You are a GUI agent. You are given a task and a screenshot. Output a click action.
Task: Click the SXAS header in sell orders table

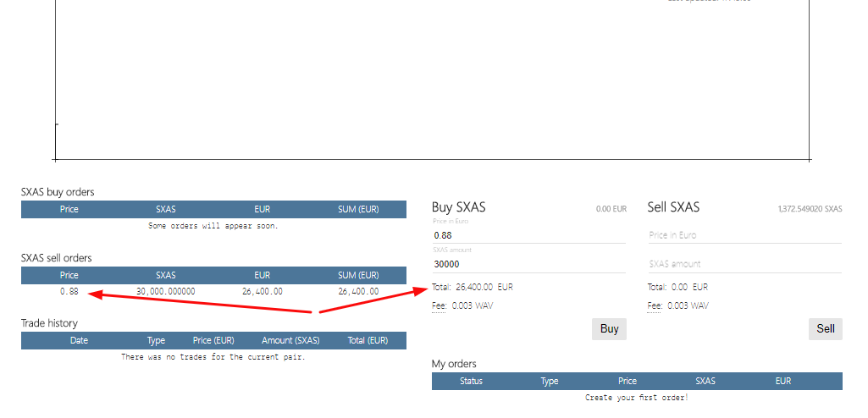click(x=165, y=275)
